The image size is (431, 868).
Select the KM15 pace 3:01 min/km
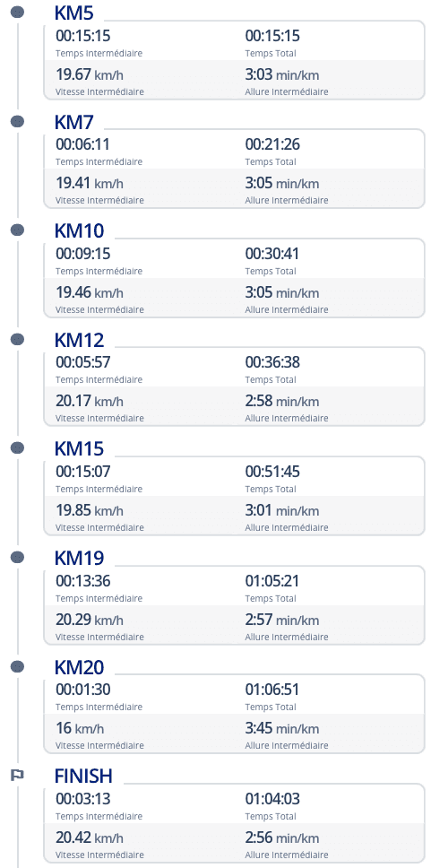(x=282, y=509)
